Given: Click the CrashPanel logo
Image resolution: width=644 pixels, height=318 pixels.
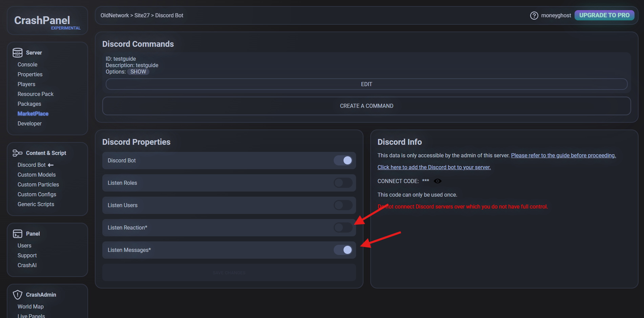Looking at the screenshot, I should (x=42, y=20).
